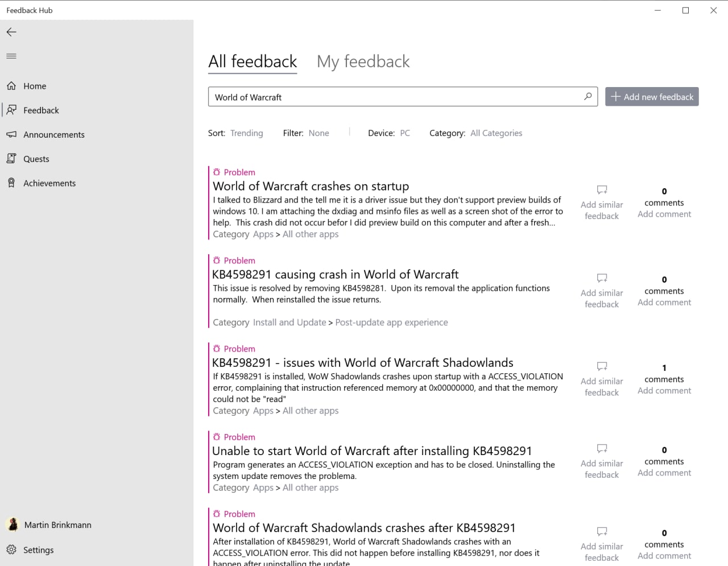728x566 pixels.
Task: Click the search magnifier icon
Action: (588, 97)
